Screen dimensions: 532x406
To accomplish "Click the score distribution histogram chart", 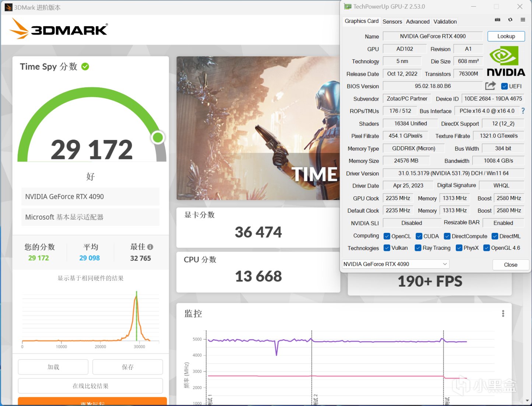I will (x=91, y=318).
